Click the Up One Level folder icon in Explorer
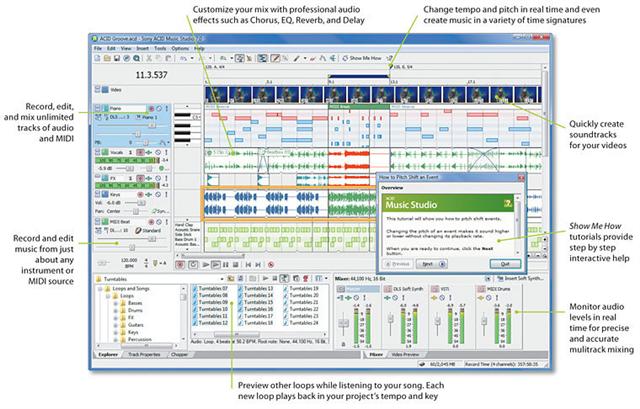 231,278
